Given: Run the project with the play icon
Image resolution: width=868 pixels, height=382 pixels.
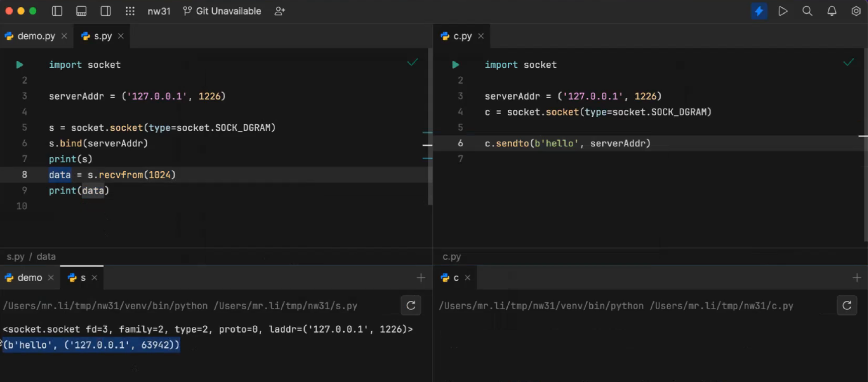Looking at the screenshot, I should [783, 11].
